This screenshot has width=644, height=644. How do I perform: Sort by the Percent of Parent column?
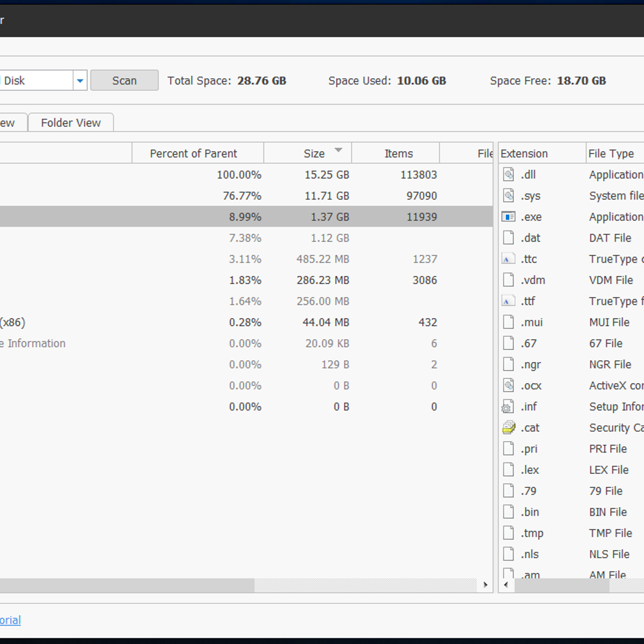point(193,153)
